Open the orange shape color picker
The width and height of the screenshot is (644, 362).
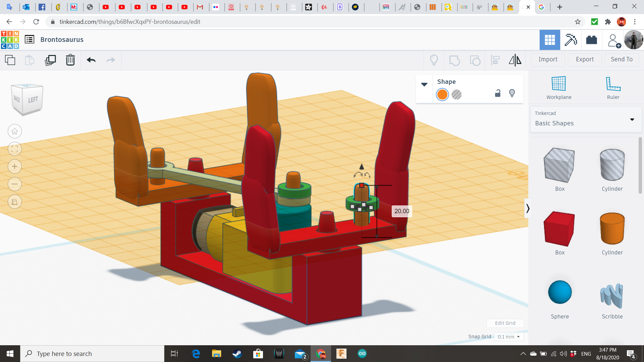tap(442, 94)
